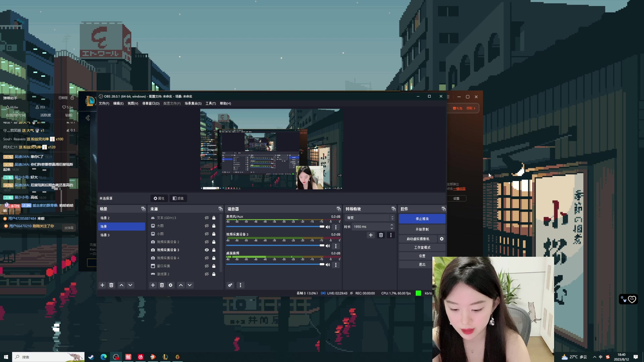This screenshot has height=362, width=644.
Task: Open Steam from the taskbar
Action: (91, 357)
